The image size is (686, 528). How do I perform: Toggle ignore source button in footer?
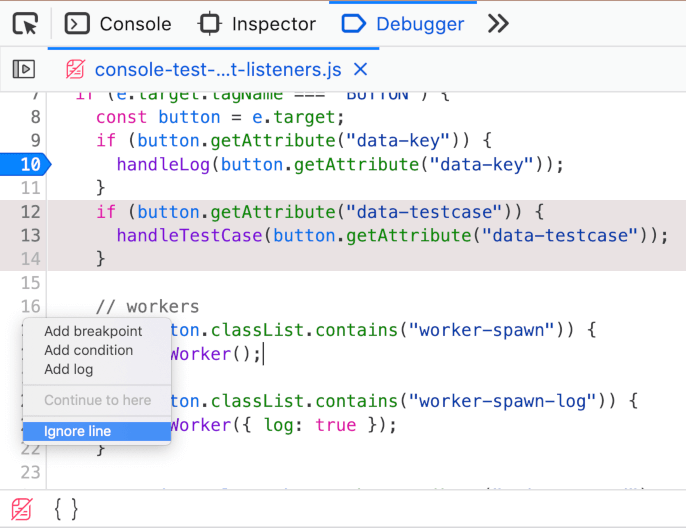pos(21,508)
